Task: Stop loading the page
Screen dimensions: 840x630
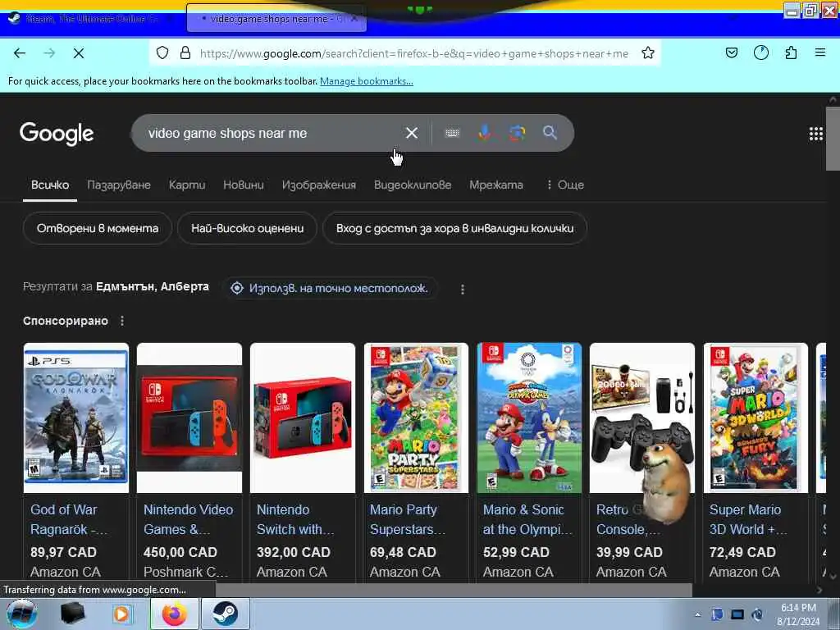Action: (78, 53)
